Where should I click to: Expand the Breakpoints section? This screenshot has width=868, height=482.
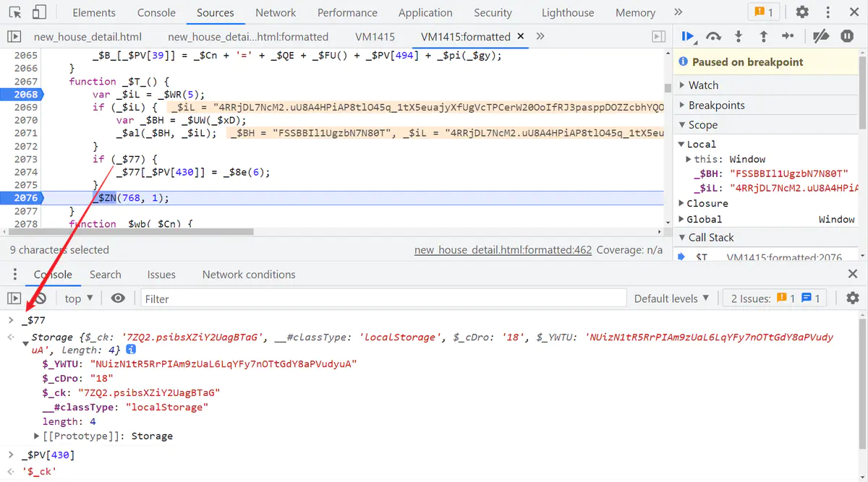(716, 106)
